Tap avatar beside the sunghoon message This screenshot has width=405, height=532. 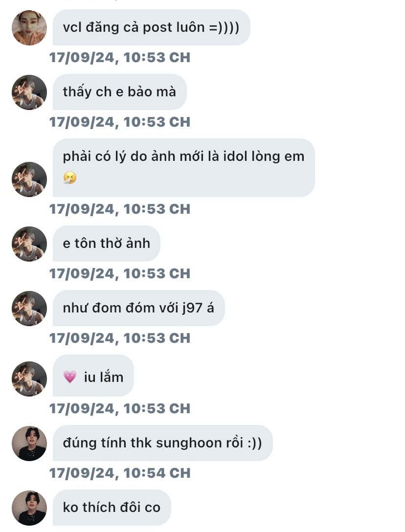click(29, 443)
